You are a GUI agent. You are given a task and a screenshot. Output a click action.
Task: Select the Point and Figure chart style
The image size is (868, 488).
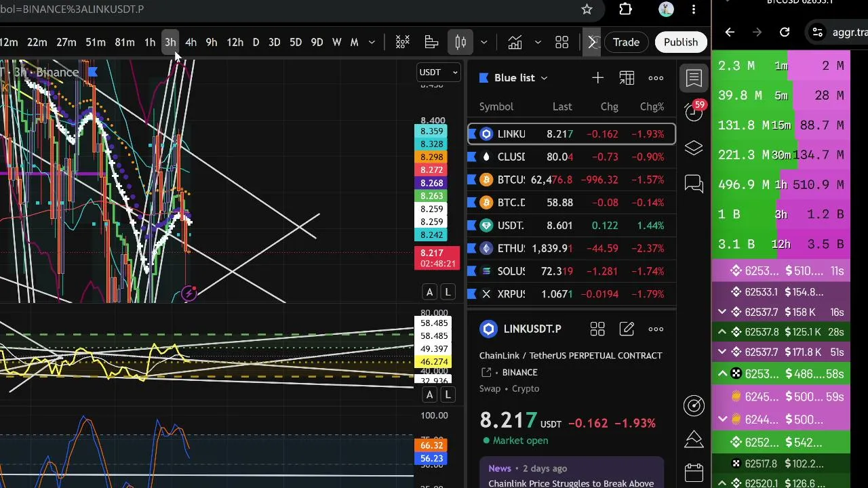point(403,43)
